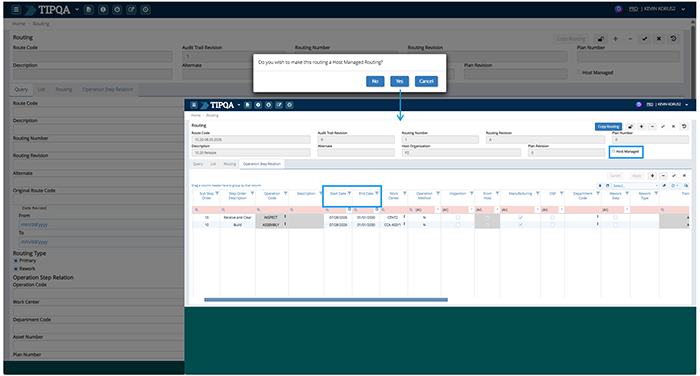Toggle Manufacturing checkbox in Receive and Clear row
700x376 pixels.
[x=520, y=217]
